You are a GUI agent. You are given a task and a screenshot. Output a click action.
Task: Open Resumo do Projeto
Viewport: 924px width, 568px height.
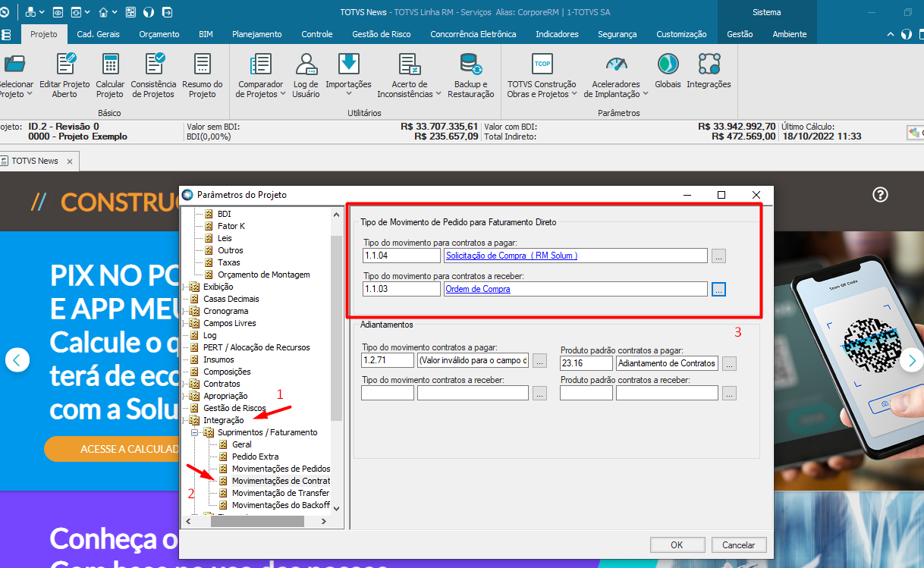pyautogui.click(x=203, y=75)
